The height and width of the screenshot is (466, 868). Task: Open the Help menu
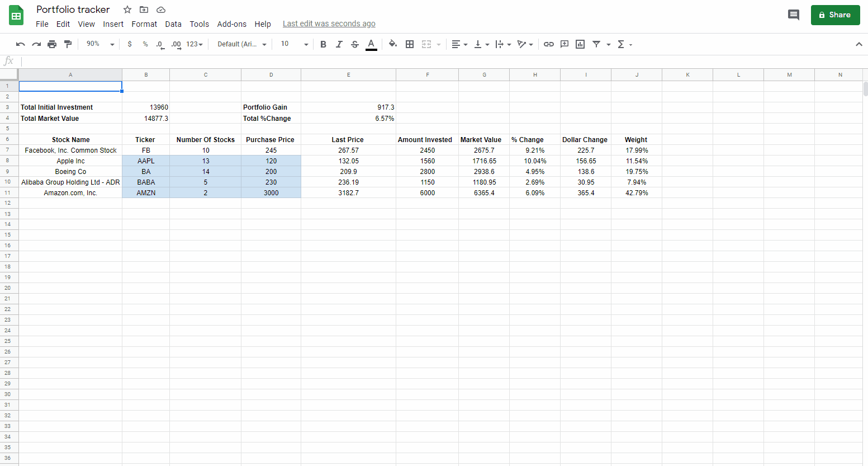(263, 24)
